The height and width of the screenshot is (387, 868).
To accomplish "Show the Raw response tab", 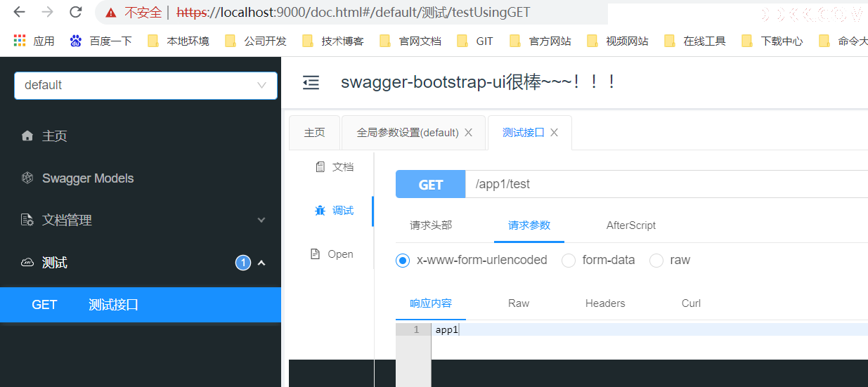I will 519,303.
